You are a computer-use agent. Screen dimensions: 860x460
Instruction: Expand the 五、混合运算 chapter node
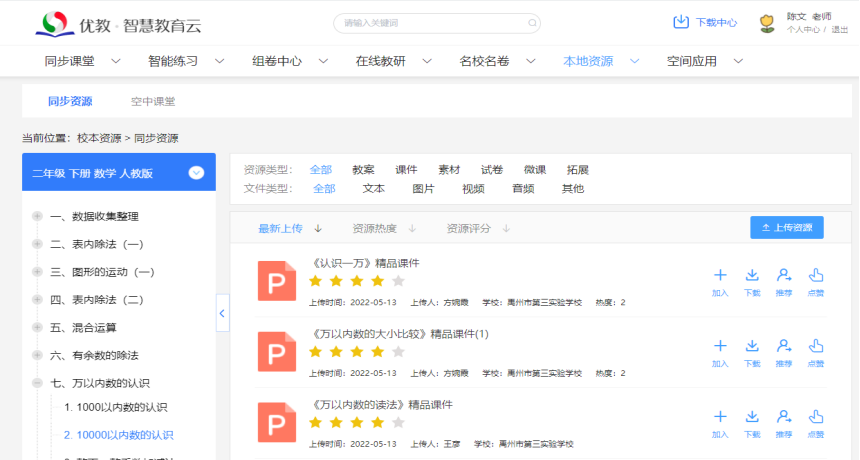pos(37,328)
